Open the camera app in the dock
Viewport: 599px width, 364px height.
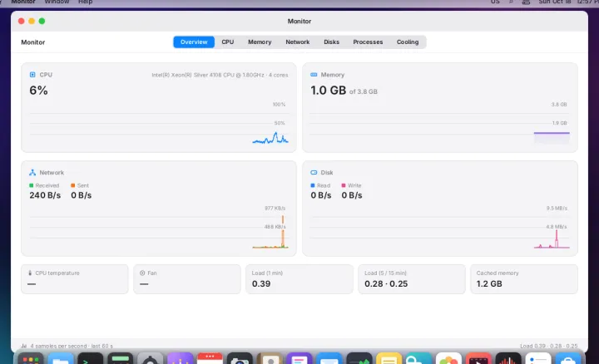(240, 359)
